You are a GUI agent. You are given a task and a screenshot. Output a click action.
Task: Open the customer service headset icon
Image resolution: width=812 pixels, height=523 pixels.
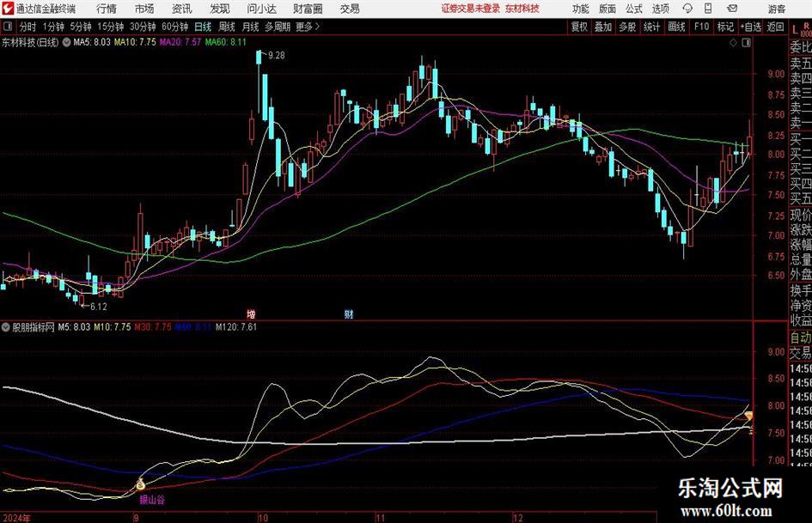[687, 9]
